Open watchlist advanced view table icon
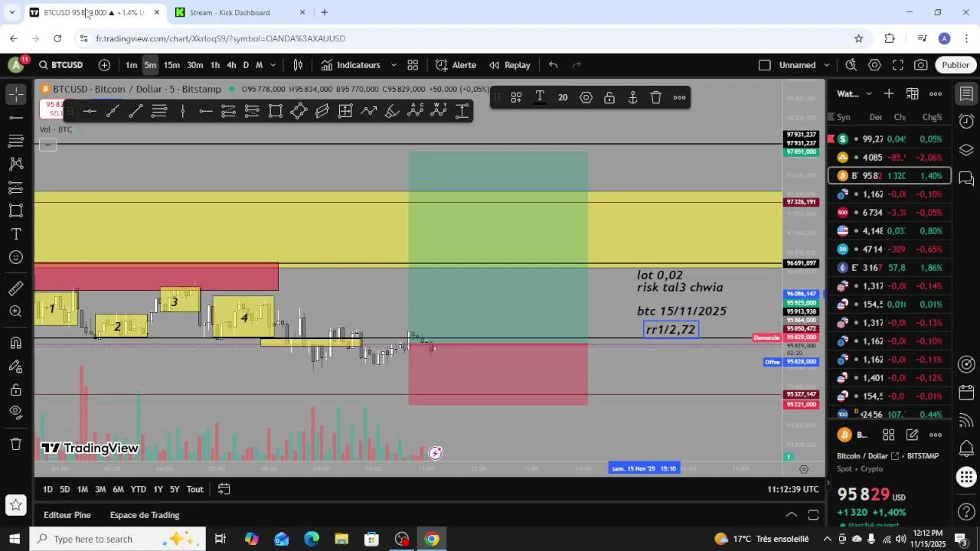This screenshot has height=551, width=980. 913,94
